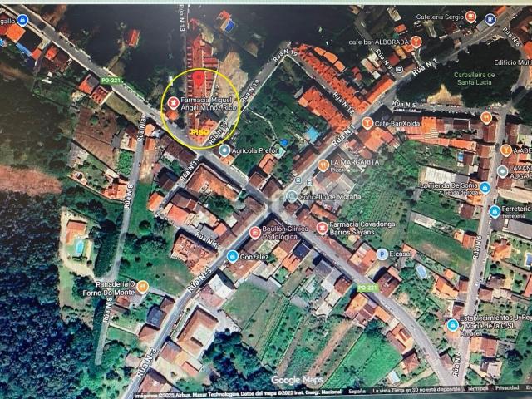
Task: Click the Carballeira de Santa Lucía label
Action: (474, 78)
